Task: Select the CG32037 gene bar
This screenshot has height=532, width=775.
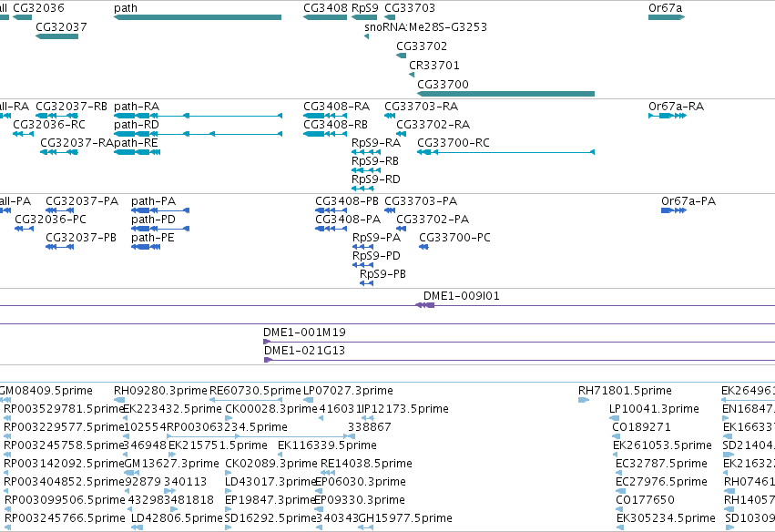Action: (x=56, y=36)
